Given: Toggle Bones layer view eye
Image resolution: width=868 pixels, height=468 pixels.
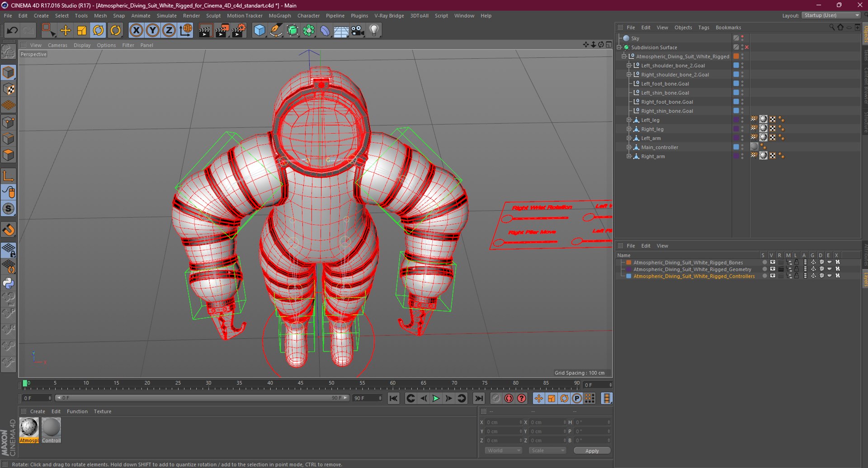Looking at the screenshot, I should [773, 262].
